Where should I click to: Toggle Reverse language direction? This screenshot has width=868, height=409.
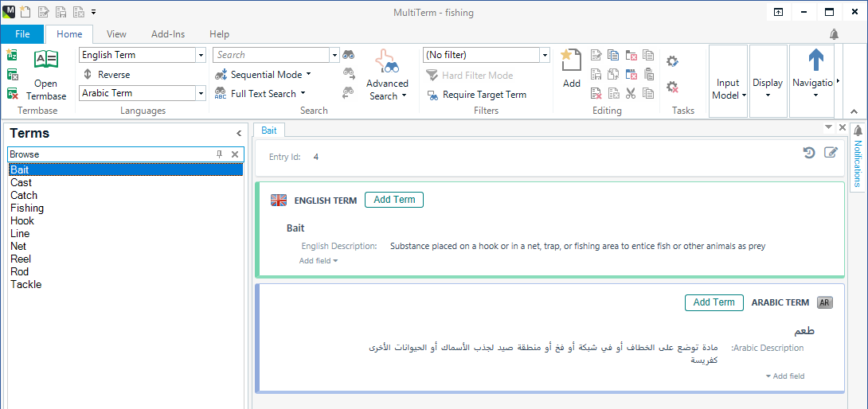click(x=107, y=74)
